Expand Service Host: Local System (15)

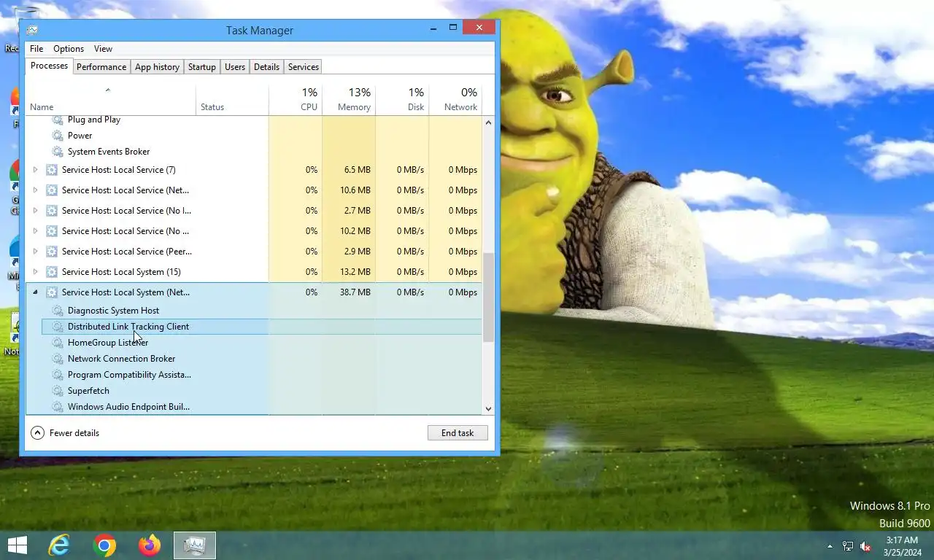pos(35,272)
